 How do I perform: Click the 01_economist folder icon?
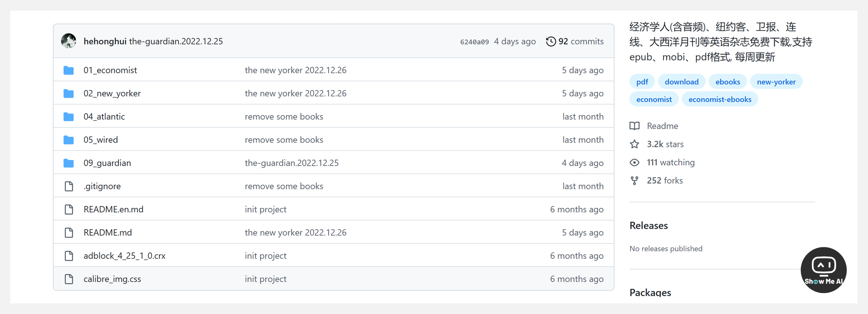pos(69,70)
